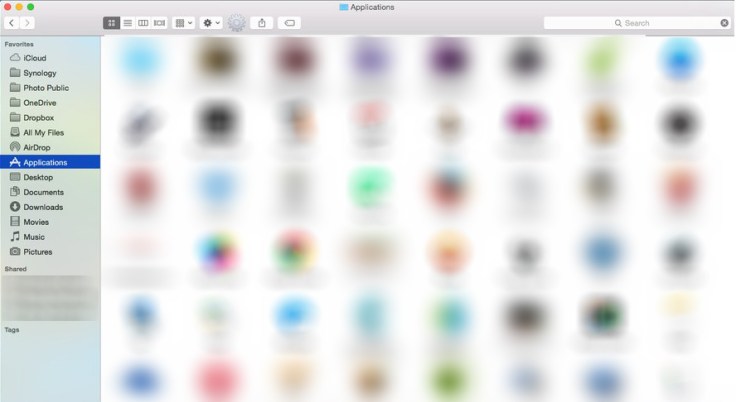Click the Movies film-strip icon
This screenshot has width=736, height=402.
(15, 221)
